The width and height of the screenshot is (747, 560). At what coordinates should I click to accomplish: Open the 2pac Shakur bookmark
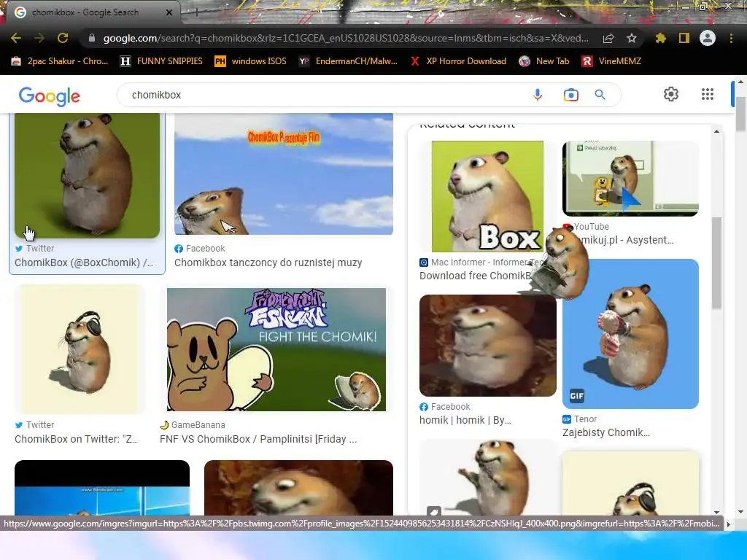click(60, 61)
